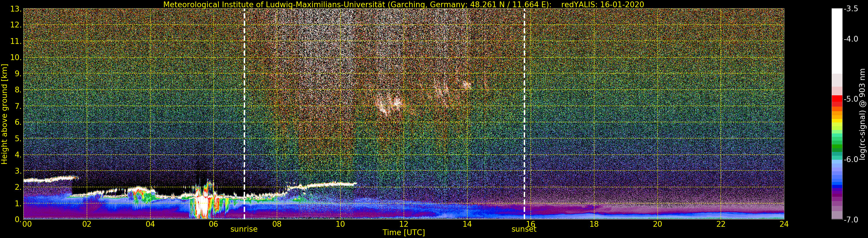Click the '14' time-axis tick label
This screenshot has width=868, height=238.
coord(467,224)
